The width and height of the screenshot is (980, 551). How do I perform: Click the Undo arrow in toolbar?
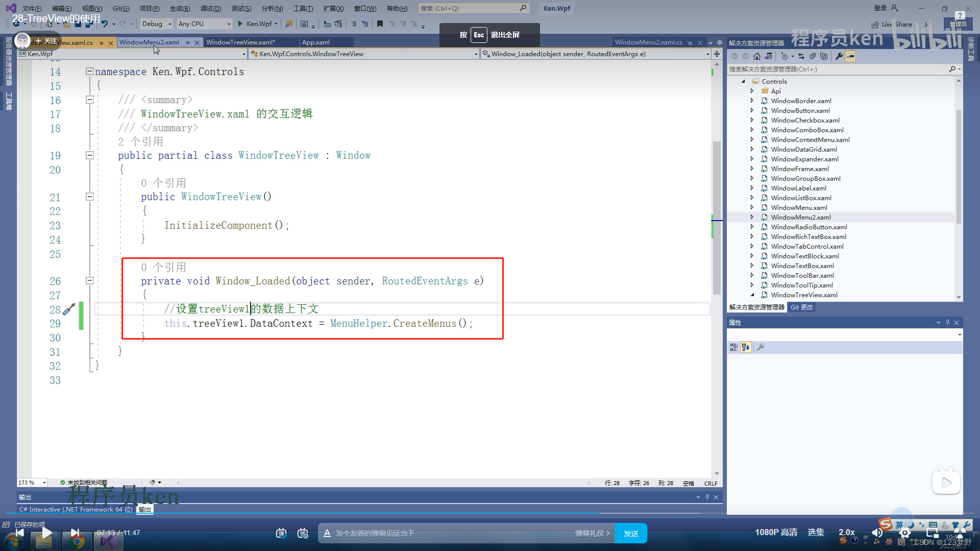(x=105, y=23)
